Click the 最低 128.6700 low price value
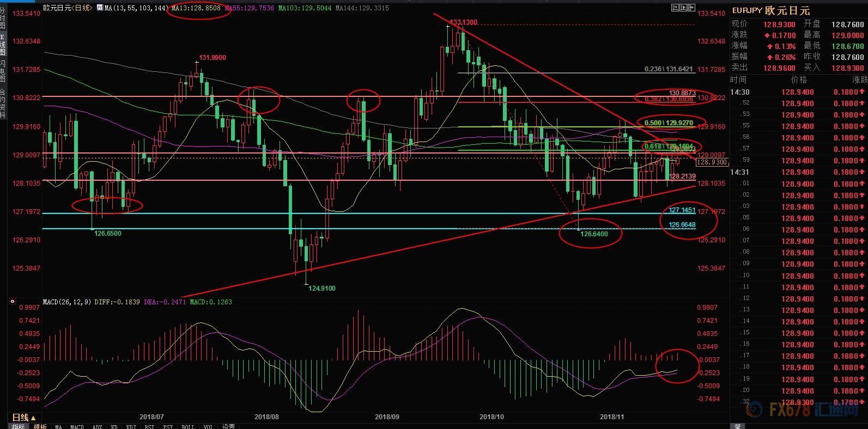 pyautogui.click(x=848, y=46)
